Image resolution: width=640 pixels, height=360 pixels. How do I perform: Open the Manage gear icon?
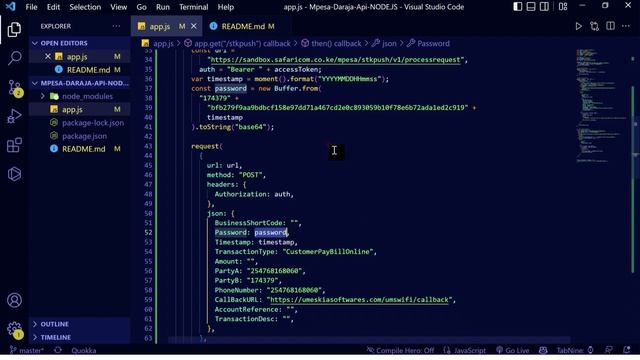point(15,330)
